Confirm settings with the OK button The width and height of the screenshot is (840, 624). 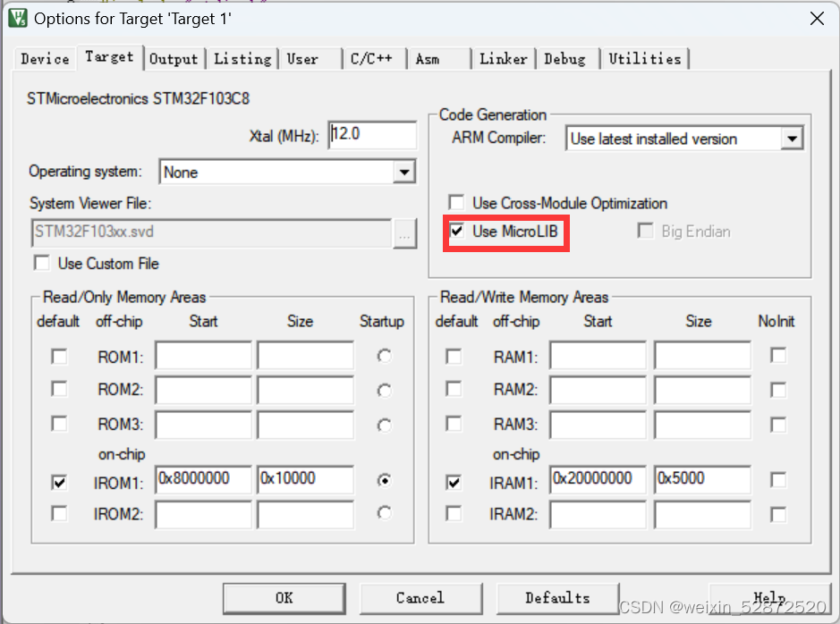(284, 598)
